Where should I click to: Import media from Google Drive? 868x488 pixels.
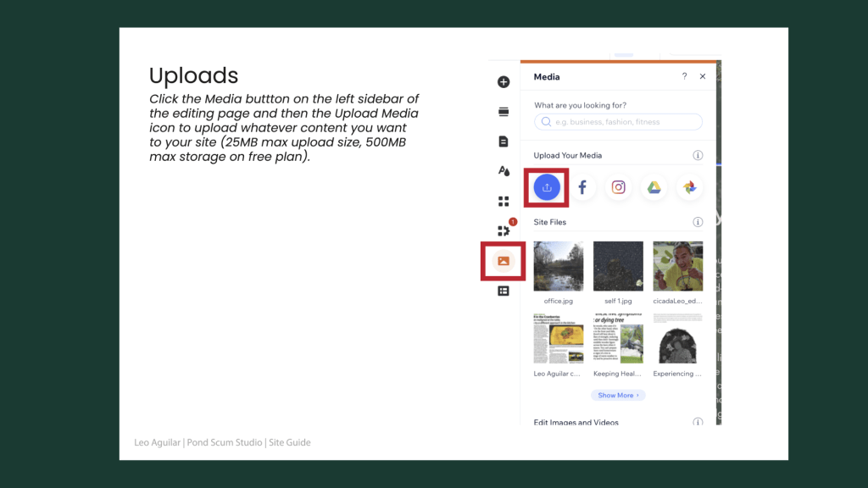(654, 187)
